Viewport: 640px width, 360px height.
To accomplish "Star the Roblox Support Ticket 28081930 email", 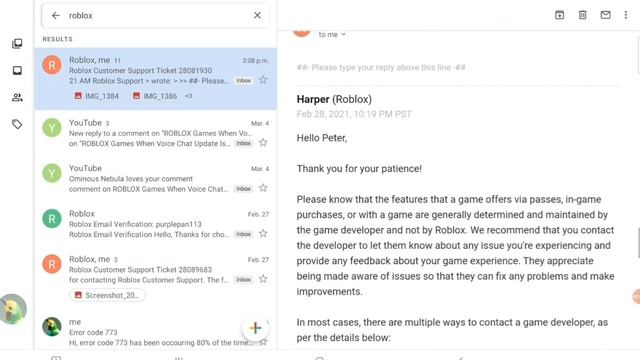I will pyautogui.click(x=263, y=80).
